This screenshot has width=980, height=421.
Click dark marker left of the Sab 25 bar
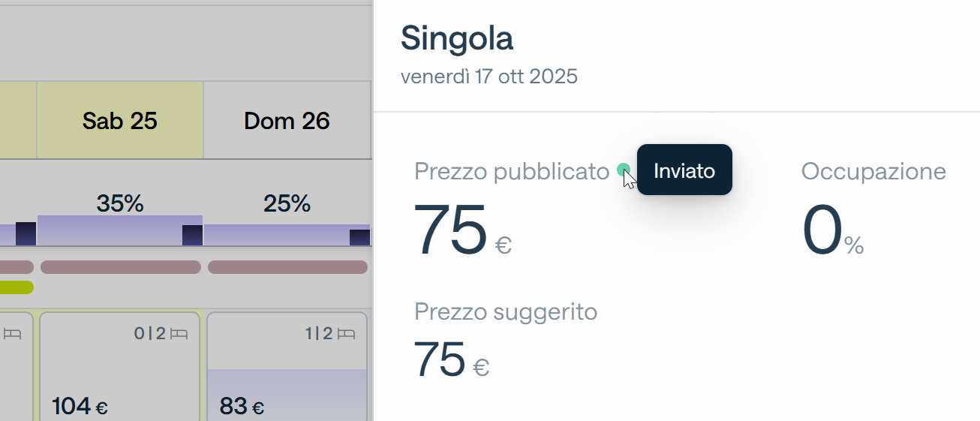pos(26,234)
